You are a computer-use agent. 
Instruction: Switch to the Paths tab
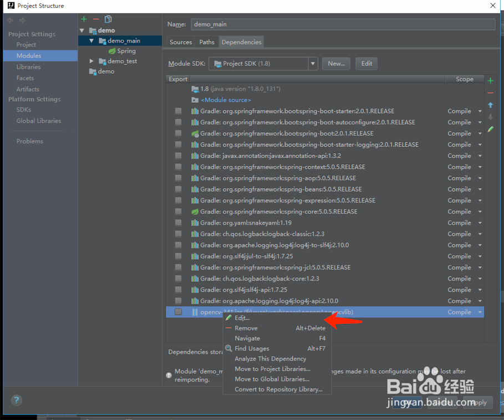(207, 42)
